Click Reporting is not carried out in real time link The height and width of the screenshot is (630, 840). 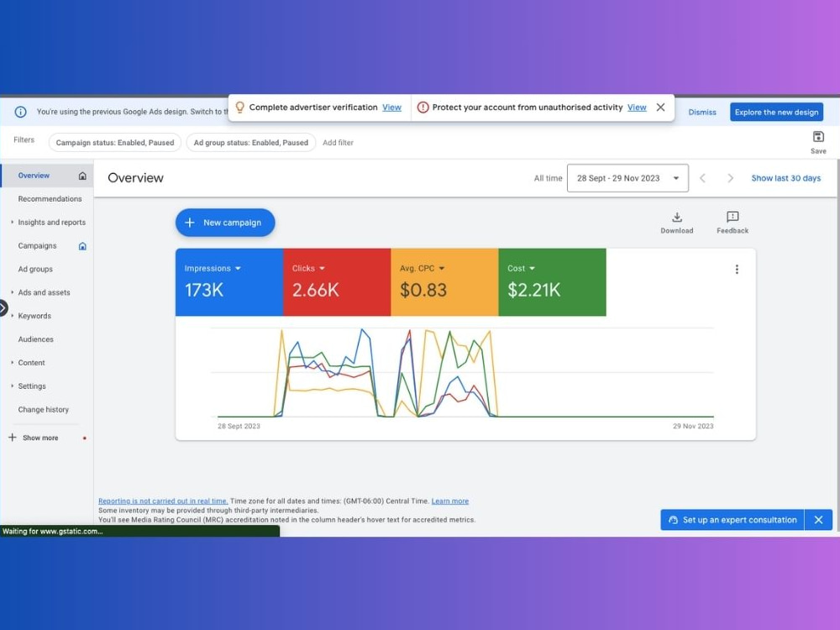163,501
